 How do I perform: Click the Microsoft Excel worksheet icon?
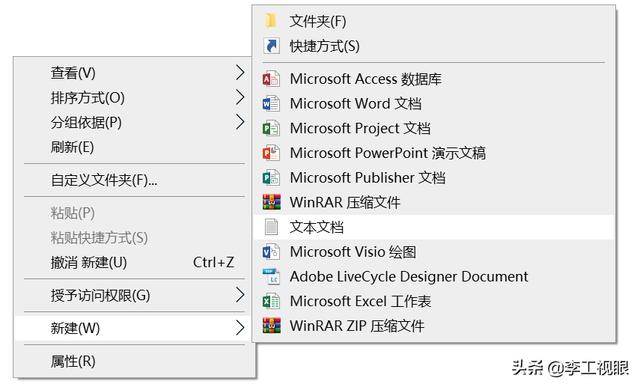[x=271, y=301]
